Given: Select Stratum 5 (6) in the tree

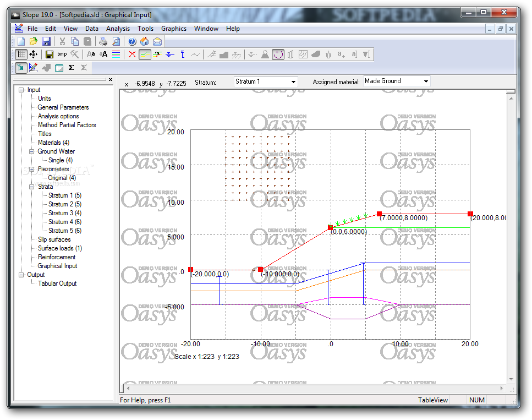Looking at the screenshot, I should coord(65,231).
